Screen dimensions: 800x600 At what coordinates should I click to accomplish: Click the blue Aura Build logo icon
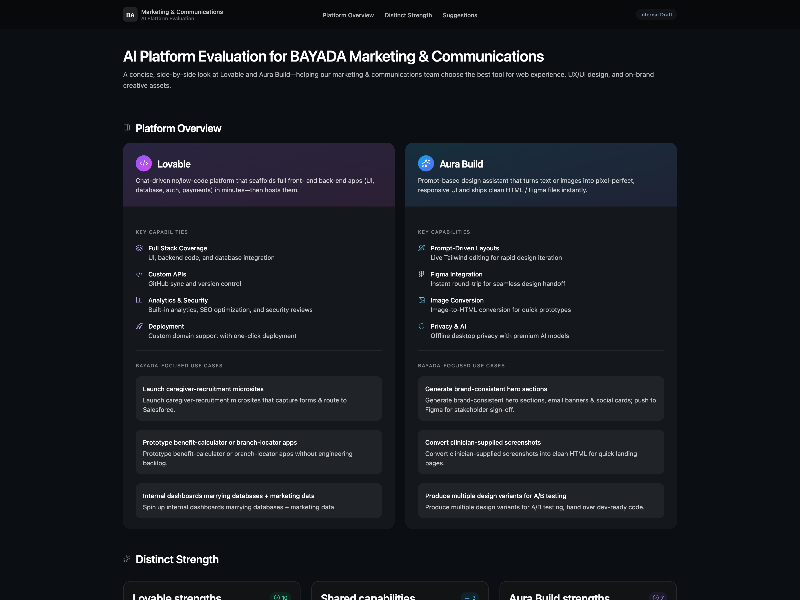tap(426, 163)
